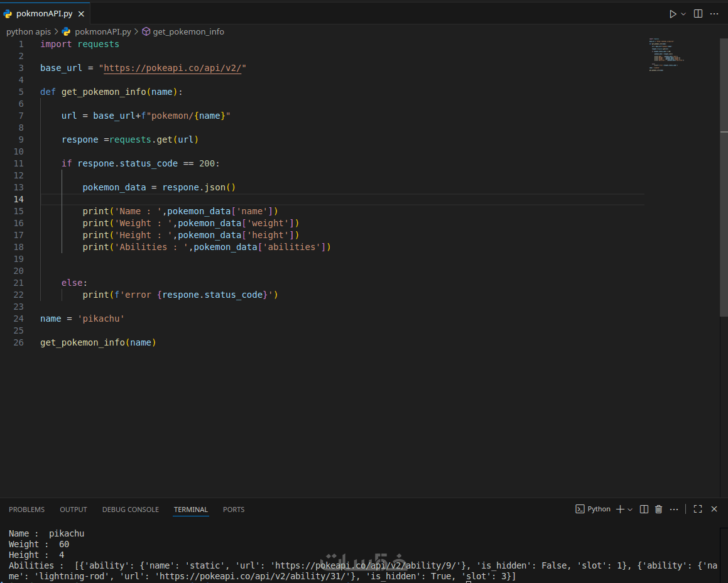The width and height of the screenshot is (728, 583).
Task: Run the Python file with play button
Action: point(673,14)
